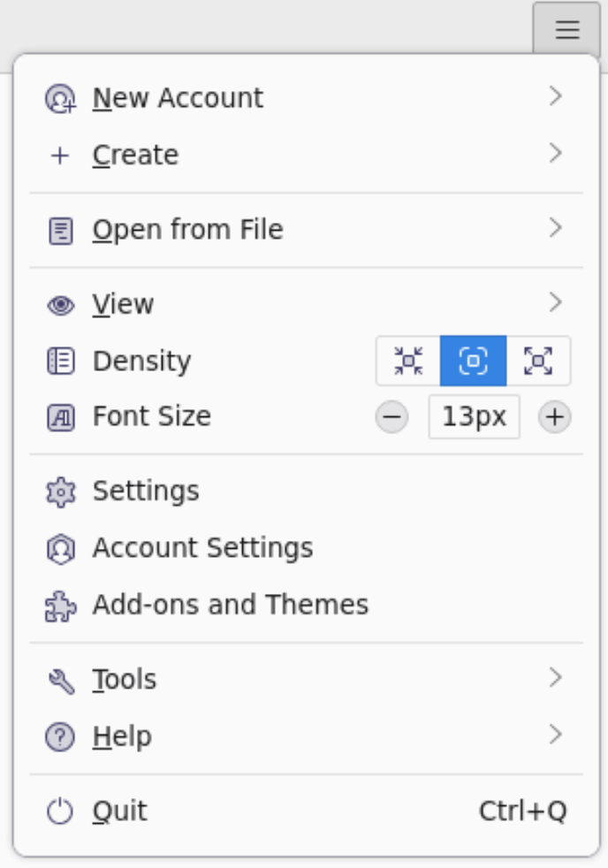Image resolution: width=608 pixels, height=868 pixels.
Task: Open the Create menu item
Action: coord(307,156)
